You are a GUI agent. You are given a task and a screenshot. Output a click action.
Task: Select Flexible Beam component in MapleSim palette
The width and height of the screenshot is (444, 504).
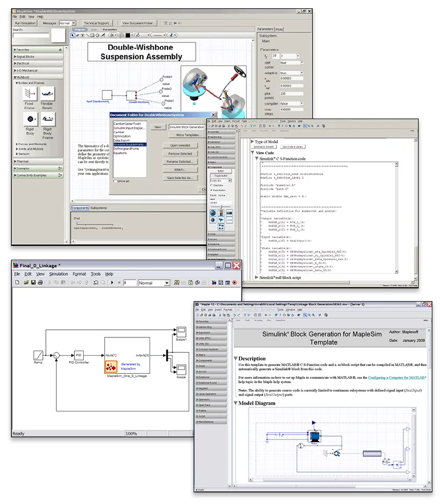[x=47, y=94]
